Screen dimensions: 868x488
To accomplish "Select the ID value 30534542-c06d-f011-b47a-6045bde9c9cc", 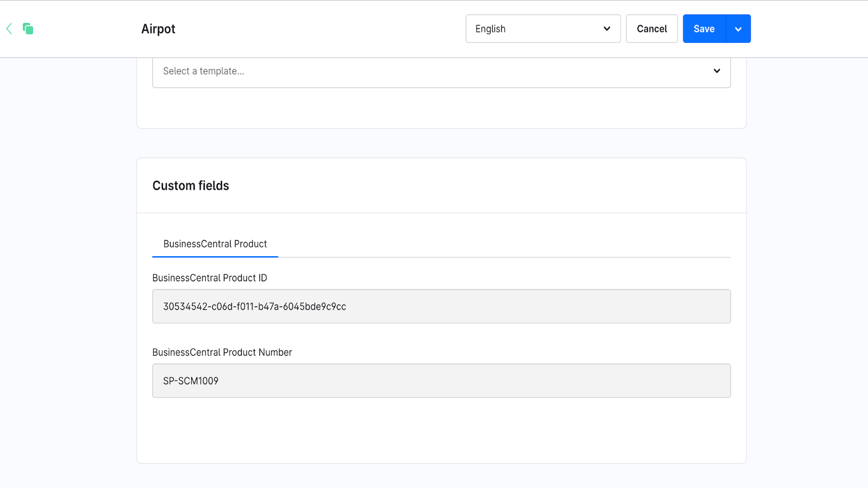I will tap(255, 306).
